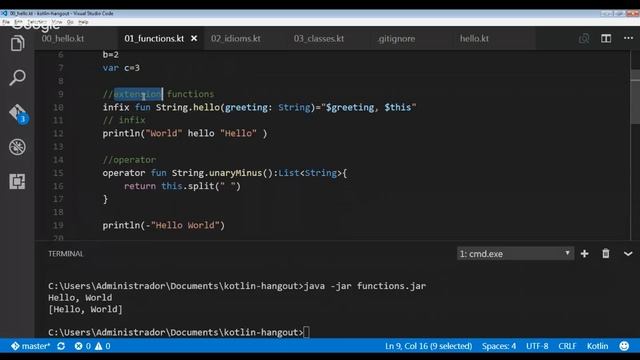
Task: Close the 01_functions.kt tab
Action: click(194, 38)
